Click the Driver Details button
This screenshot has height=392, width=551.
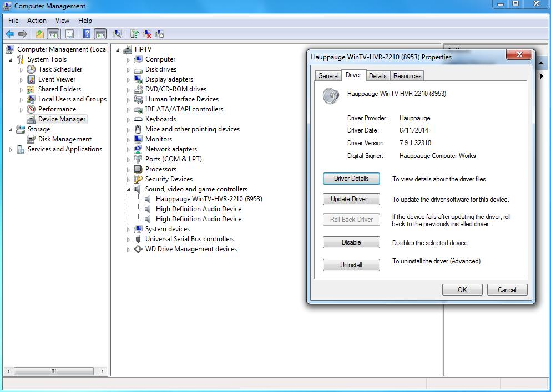click(351, 179)
